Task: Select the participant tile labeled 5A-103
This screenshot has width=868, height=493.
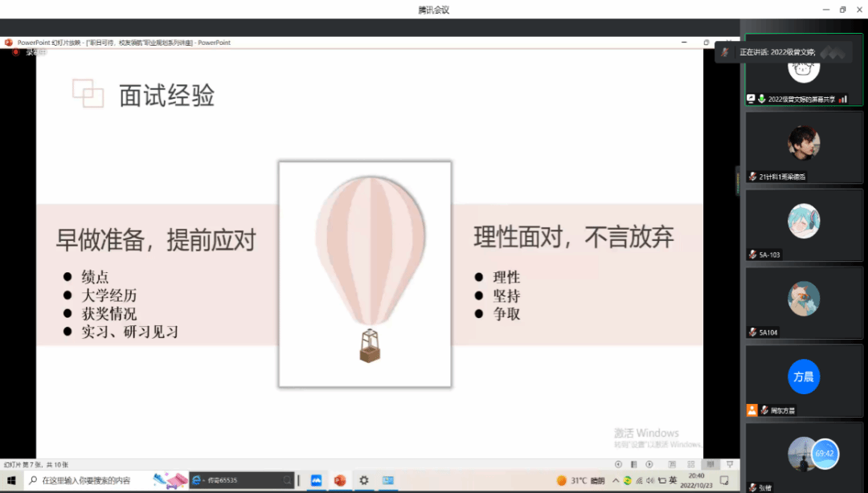Action: point(804,225)
